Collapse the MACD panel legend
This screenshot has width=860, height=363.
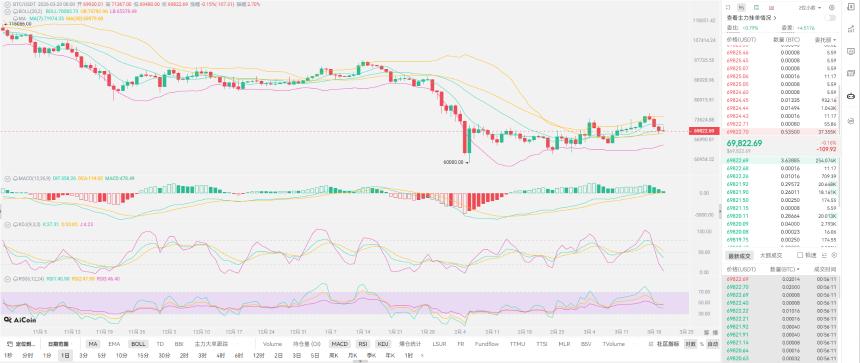point(7,178)
